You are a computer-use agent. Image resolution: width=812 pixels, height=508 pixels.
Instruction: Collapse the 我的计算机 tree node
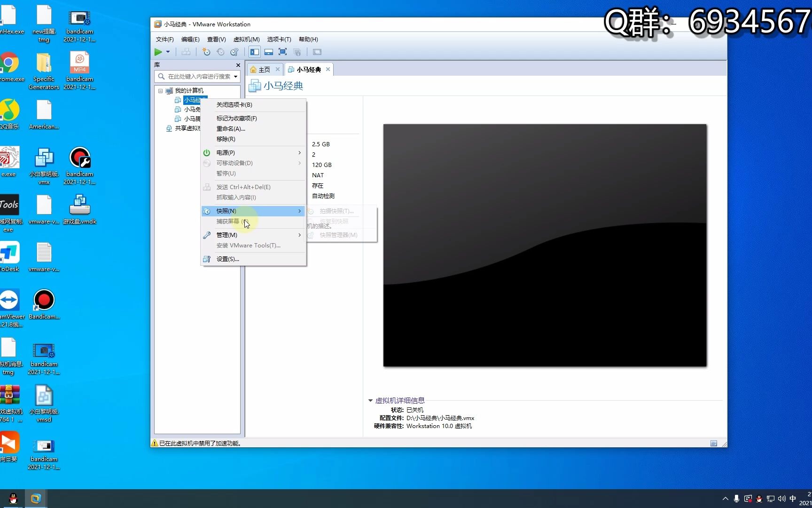[160, 91]
